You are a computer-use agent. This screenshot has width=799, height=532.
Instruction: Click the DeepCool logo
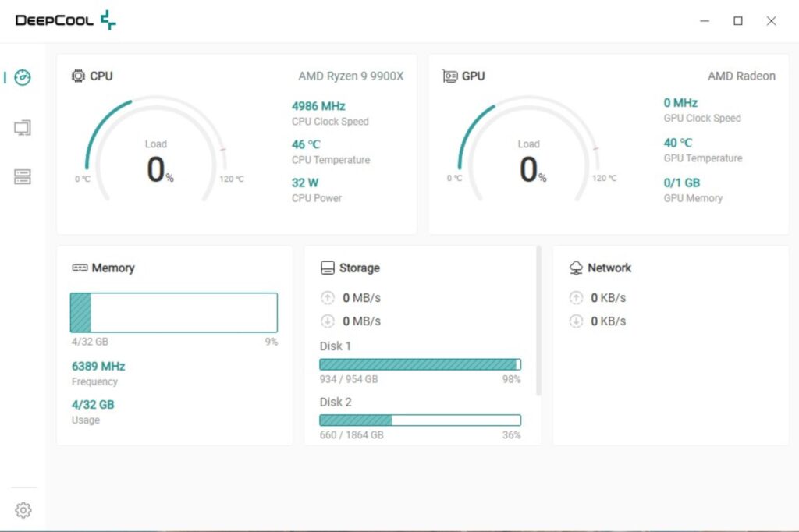[66, 20]
